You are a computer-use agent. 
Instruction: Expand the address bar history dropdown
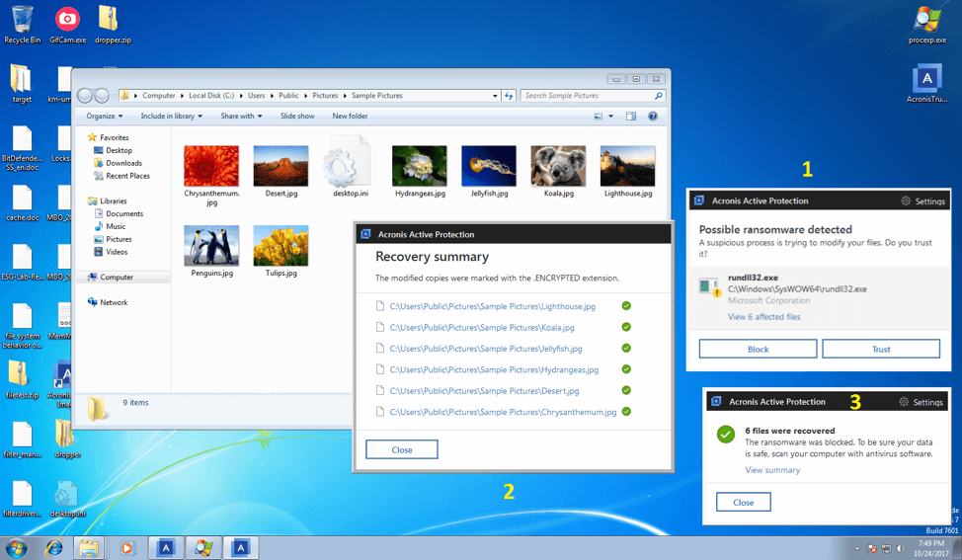coord(495,96)
